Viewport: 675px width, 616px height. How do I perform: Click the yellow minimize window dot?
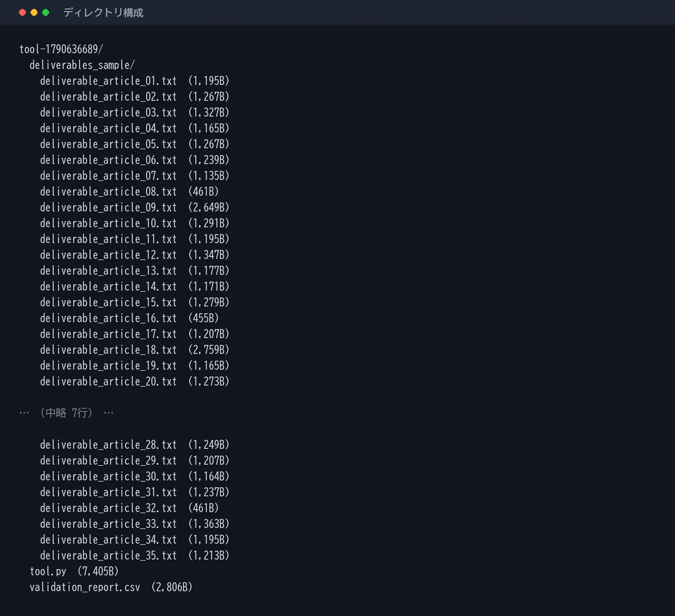pos(34,12)
